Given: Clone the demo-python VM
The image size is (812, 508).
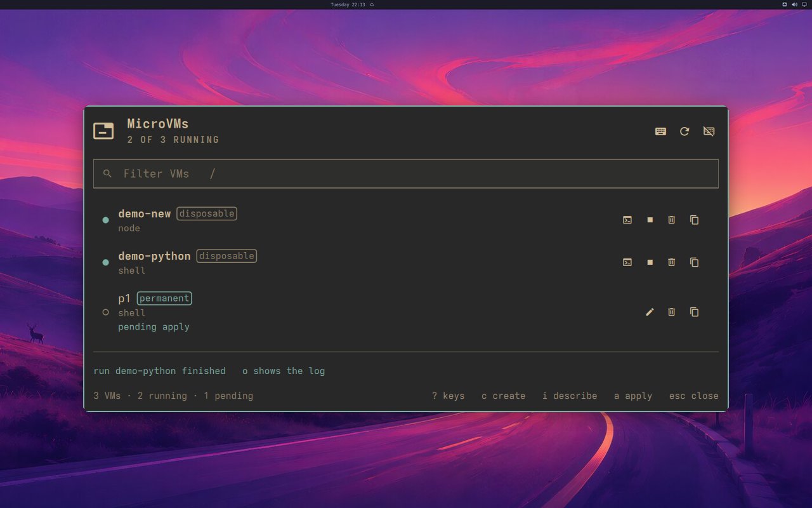Looking at the screenshot, I should 694,262.
